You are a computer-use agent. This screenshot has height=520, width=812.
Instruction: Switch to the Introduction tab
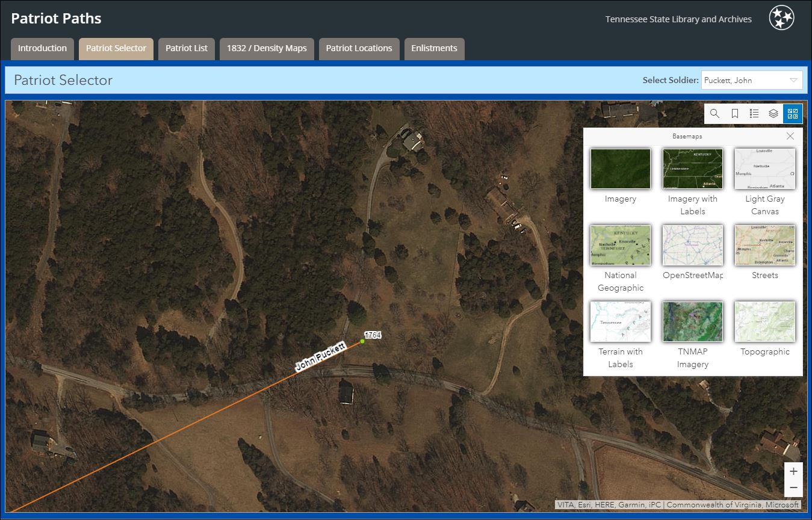[x=42, y=49]
